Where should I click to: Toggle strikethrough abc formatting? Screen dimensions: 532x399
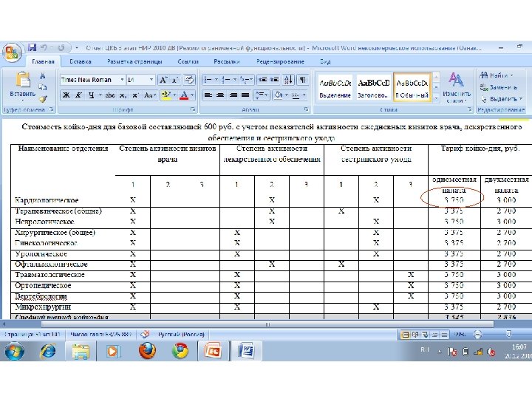(110, 95)
